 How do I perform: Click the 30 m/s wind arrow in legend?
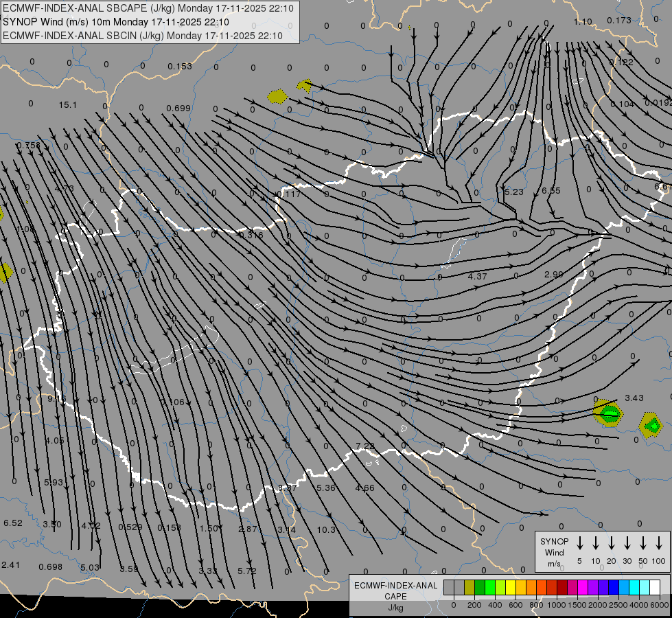pos(627,543)
